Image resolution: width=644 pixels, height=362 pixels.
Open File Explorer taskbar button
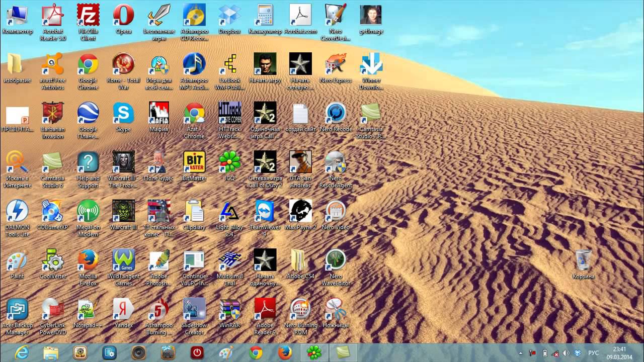click(51, 353)
